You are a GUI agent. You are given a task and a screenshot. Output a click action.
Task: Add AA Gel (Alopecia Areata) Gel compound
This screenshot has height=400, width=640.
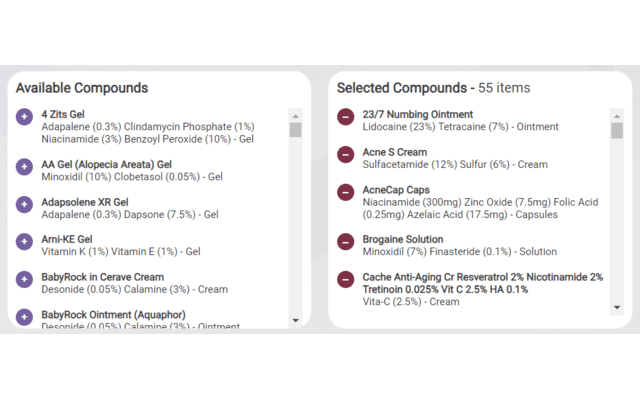point(24,164)
